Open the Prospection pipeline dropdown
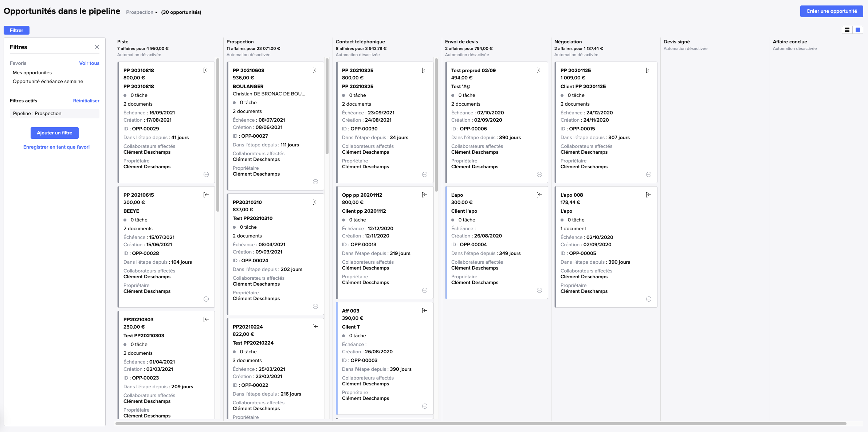 [142, 12]
